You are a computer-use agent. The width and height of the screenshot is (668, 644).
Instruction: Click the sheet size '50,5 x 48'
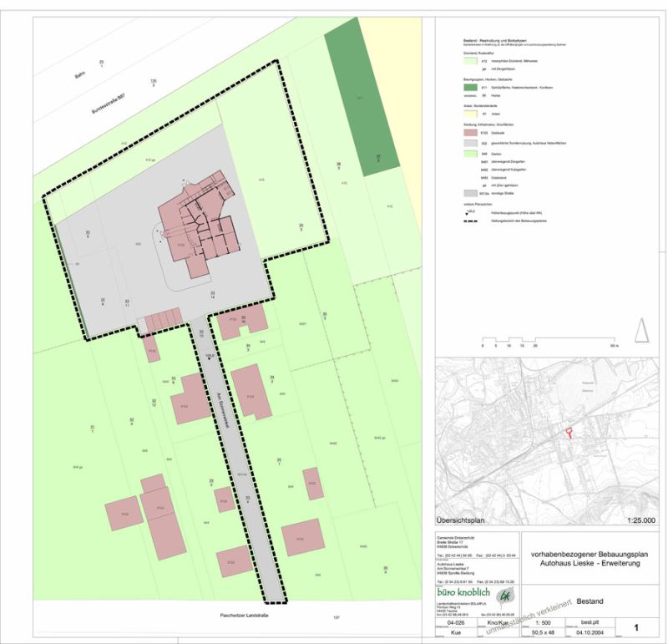tap(544, 633)
